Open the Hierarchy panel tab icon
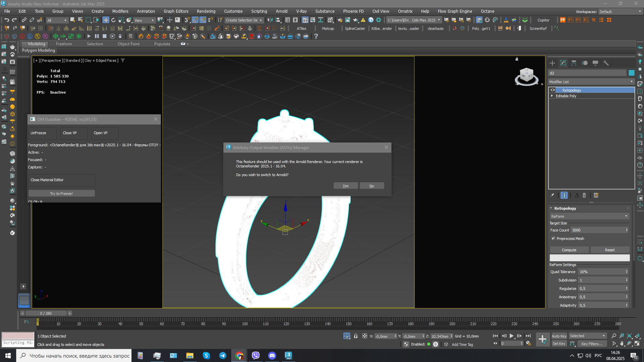 pyautogui.click(x=574, y=63)
